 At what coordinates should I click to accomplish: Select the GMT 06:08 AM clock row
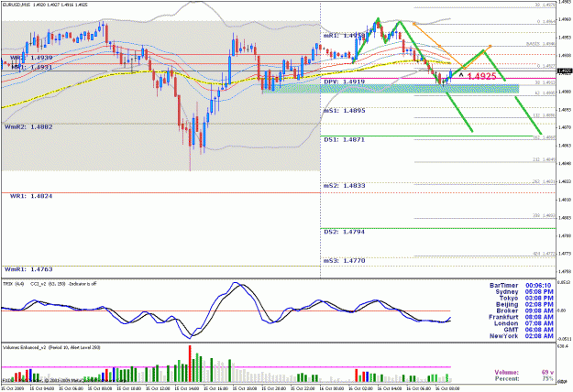(528, 330)
